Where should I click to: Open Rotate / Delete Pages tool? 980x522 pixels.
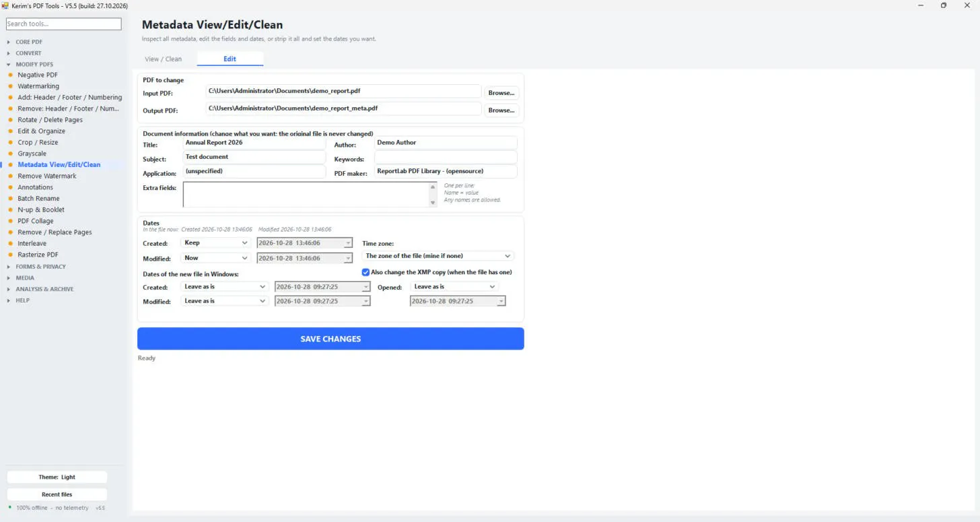(x=50, y=120)
